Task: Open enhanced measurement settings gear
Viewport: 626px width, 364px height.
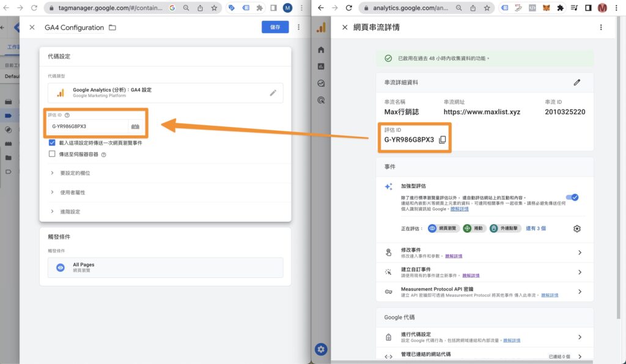Action: click(x=577, y=228)
